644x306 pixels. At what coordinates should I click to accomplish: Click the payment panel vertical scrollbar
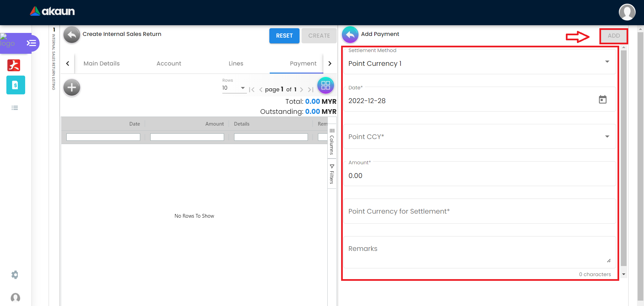(x=624, y=158)
